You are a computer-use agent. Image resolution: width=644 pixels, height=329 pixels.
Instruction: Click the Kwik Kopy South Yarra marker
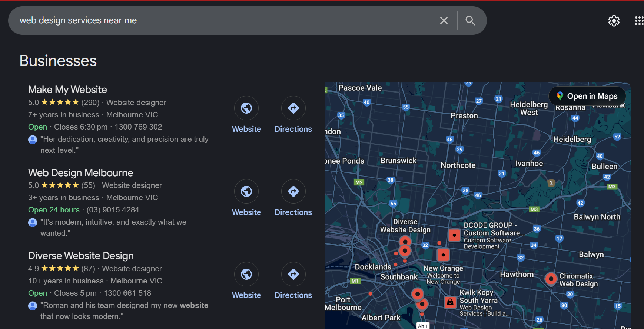(450, 302)
